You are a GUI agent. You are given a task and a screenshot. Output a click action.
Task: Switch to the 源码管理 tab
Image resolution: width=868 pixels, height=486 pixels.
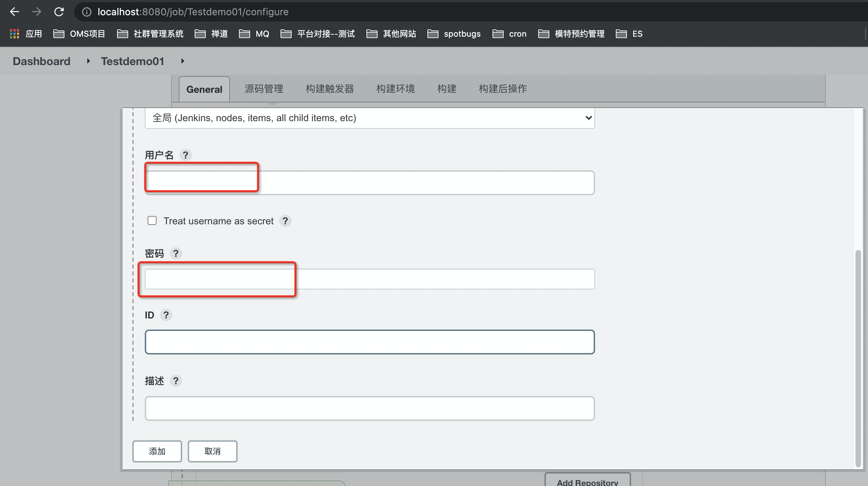264,89
